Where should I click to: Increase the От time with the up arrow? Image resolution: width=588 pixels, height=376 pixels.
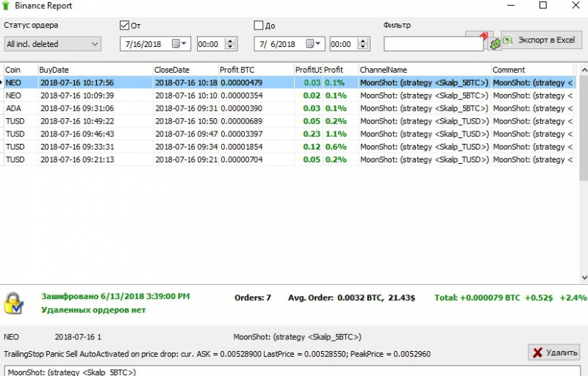coord(231,41)
